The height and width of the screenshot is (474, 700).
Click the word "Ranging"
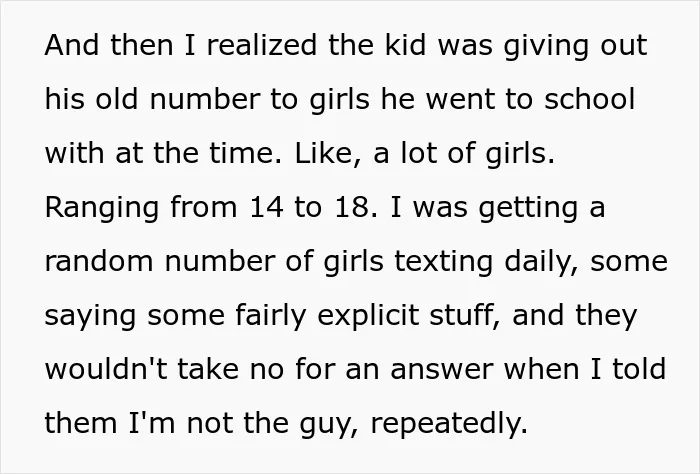pos(102,209)
